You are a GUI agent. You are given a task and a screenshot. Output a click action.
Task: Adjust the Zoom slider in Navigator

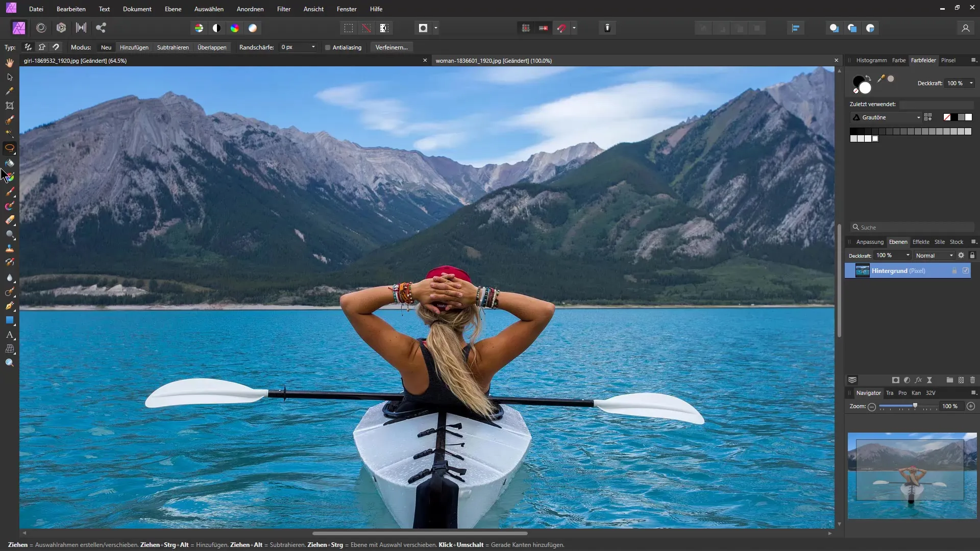[x=913, y=406]
